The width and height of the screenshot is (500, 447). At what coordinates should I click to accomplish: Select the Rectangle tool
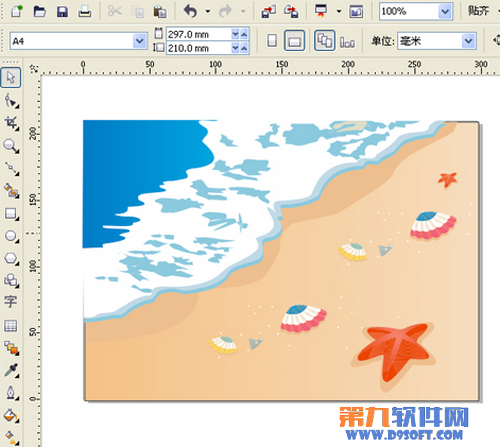point(11,213)
